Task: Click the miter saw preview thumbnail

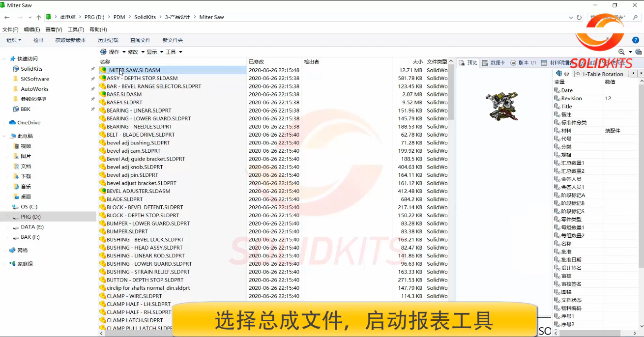Action: click(x=501, y=106)
